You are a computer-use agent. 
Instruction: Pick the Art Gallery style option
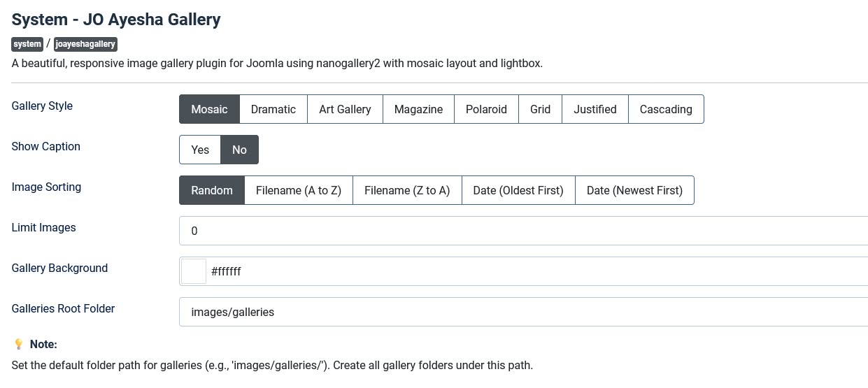pyautogui.click(x=345, y=109)
